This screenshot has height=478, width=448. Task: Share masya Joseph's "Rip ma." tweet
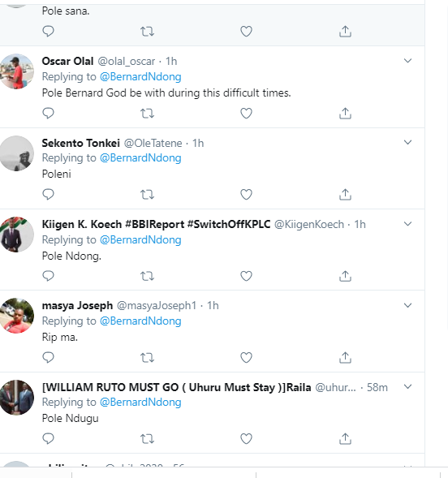[345, 357]
